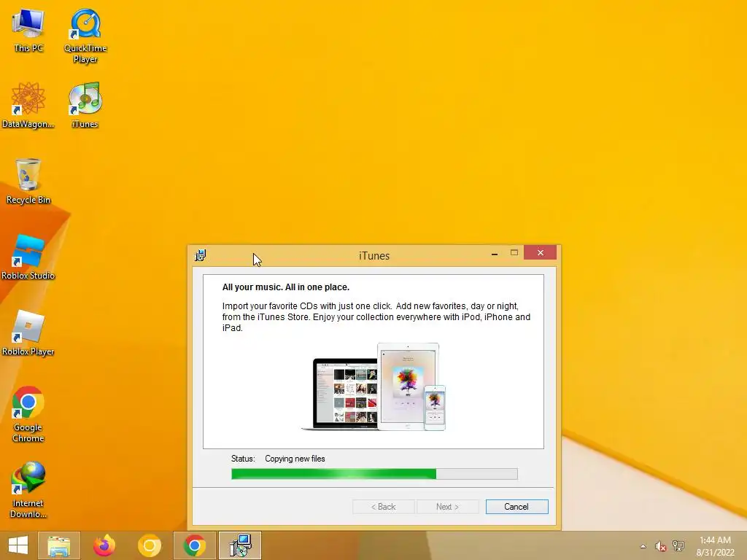Select the QuickTime Player desktop shortcut
The width and height of the screenshot is (747, 560).
pos(85,36)
